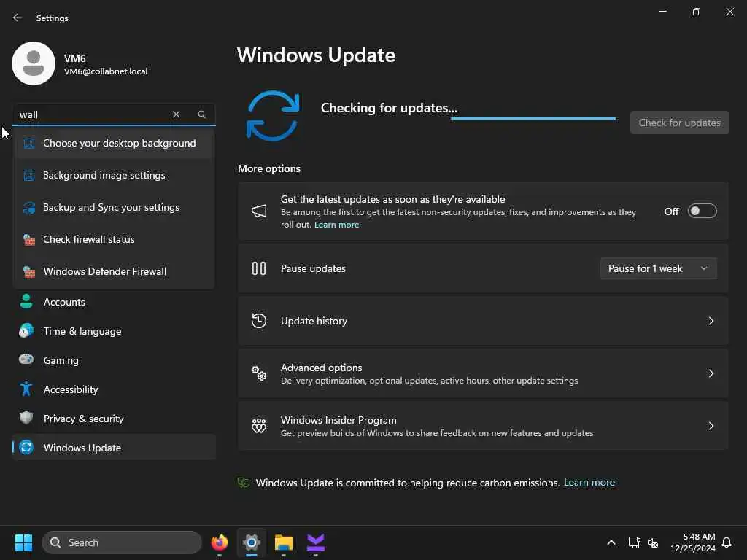Click the Background image settings icon
747x560 pixels.
click(29, 175)
